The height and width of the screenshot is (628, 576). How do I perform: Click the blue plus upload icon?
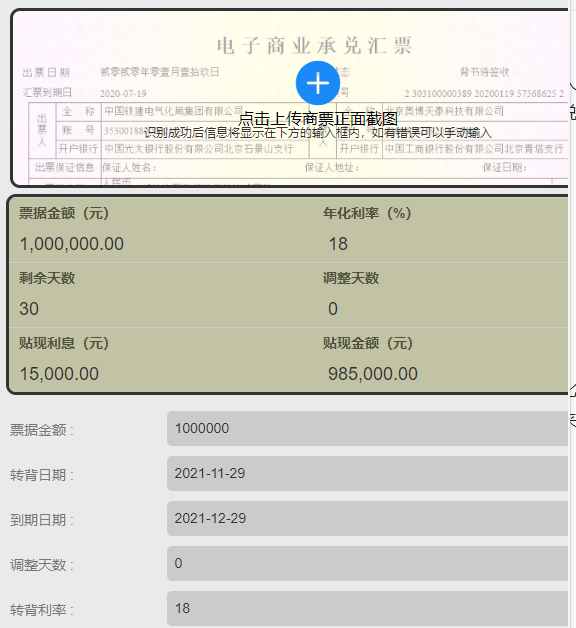(318, 83)
